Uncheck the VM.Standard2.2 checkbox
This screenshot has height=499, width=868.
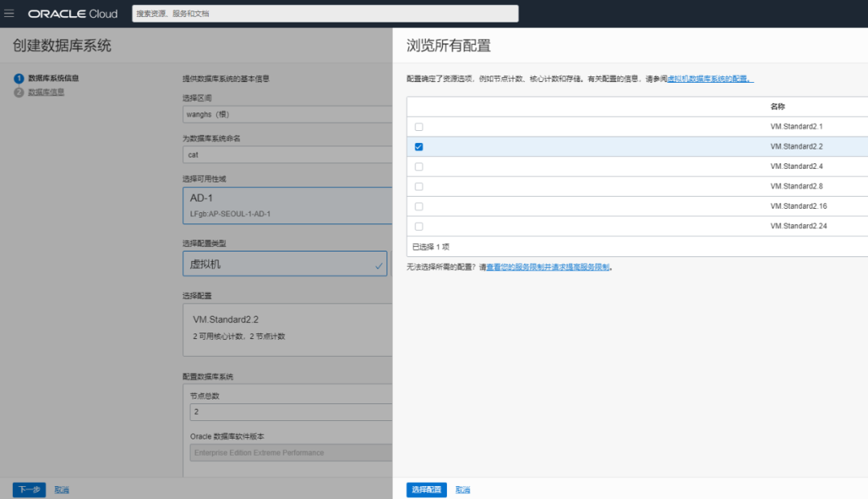coord(419,146)
